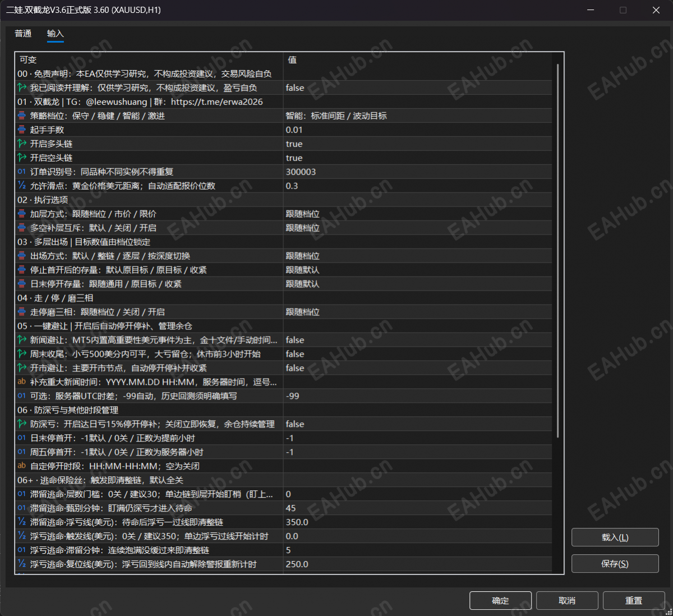Click the 取消 button

click(567, 600)
